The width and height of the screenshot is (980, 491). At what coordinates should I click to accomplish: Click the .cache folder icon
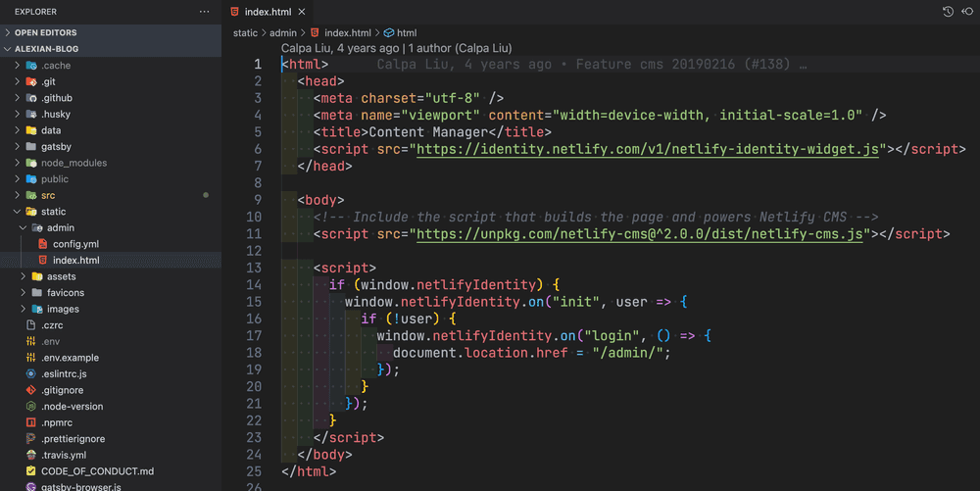pos(31,65)
